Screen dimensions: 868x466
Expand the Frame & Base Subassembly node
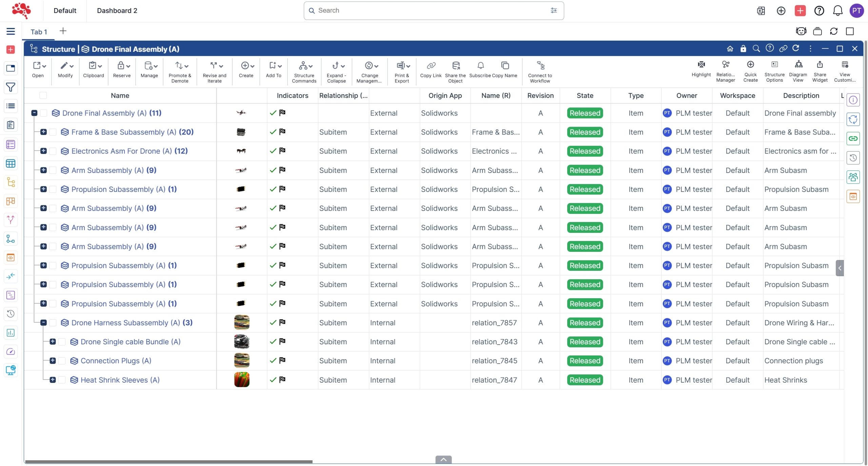[43, 132]
